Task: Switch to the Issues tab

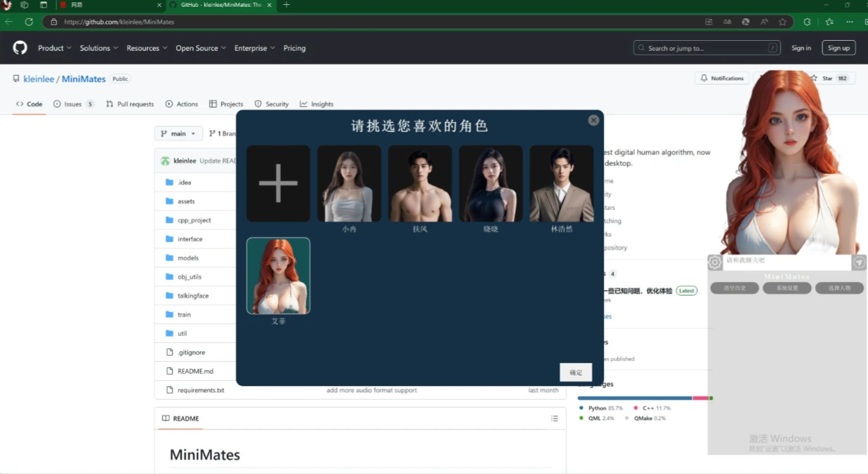Action: click(x=74, y=104)
